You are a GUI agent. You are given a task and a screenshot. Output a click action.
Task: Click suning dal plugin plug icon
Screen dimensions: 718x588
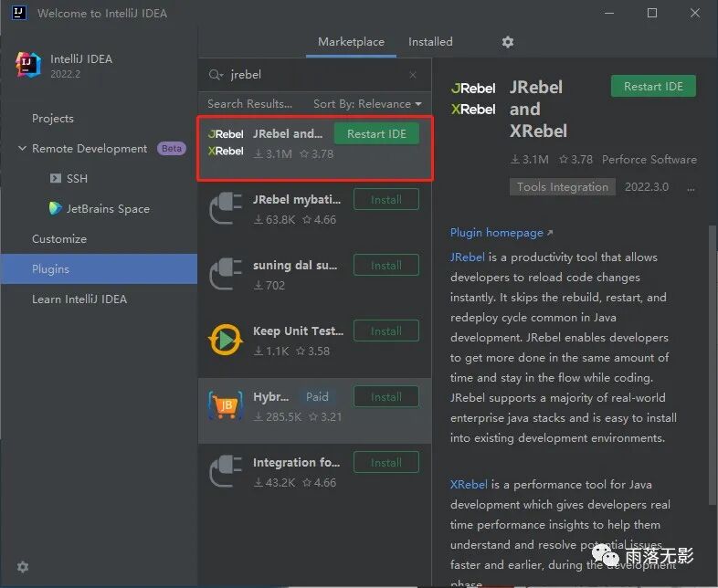tap(226, 274)
